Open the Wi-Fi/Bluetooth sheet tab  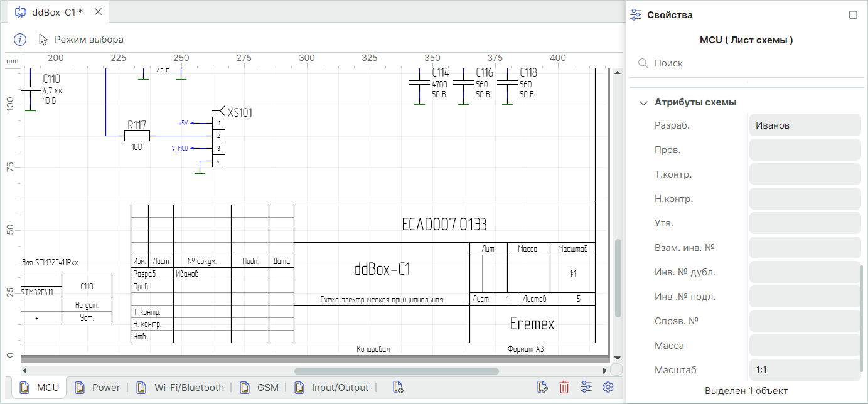pos(181,388)
